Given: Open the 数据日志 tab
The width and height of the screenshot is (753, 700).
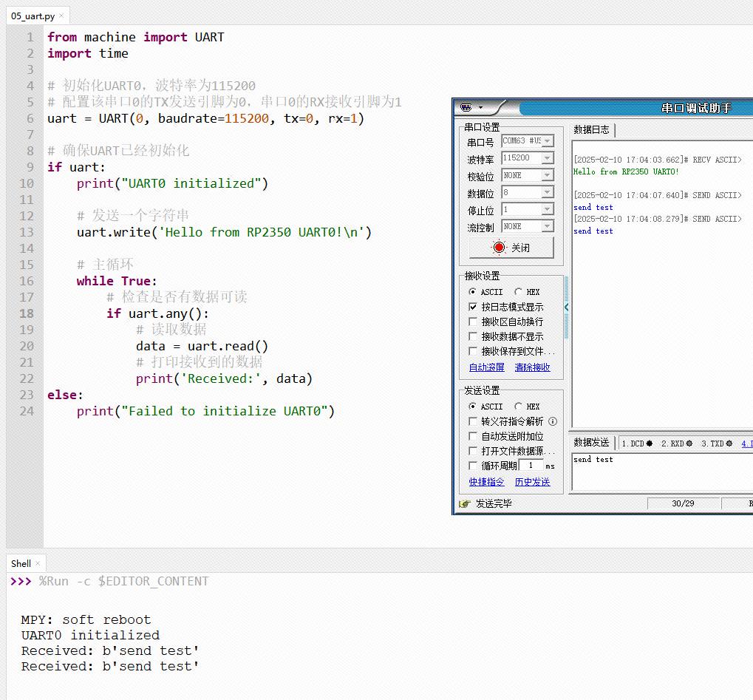Looking at the screenshot, I should click(x=592, y=129).
